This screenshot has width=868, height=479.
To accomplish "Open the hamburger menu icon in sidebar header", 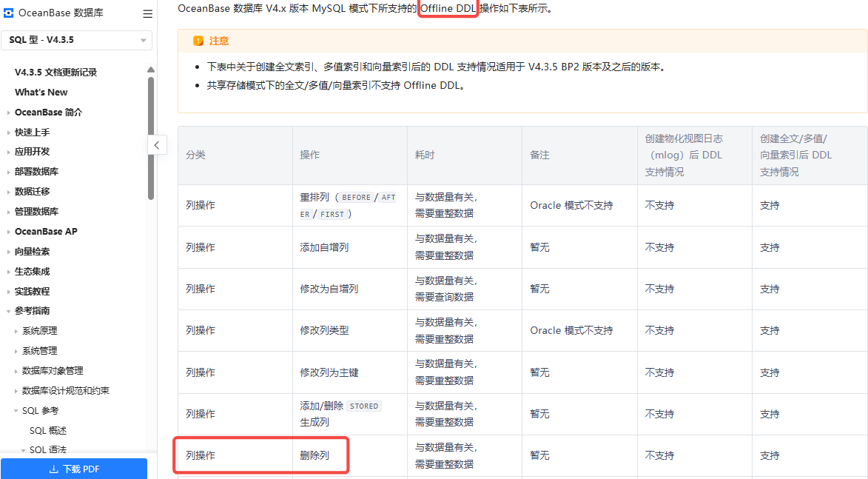I will (x=147, y=13).
